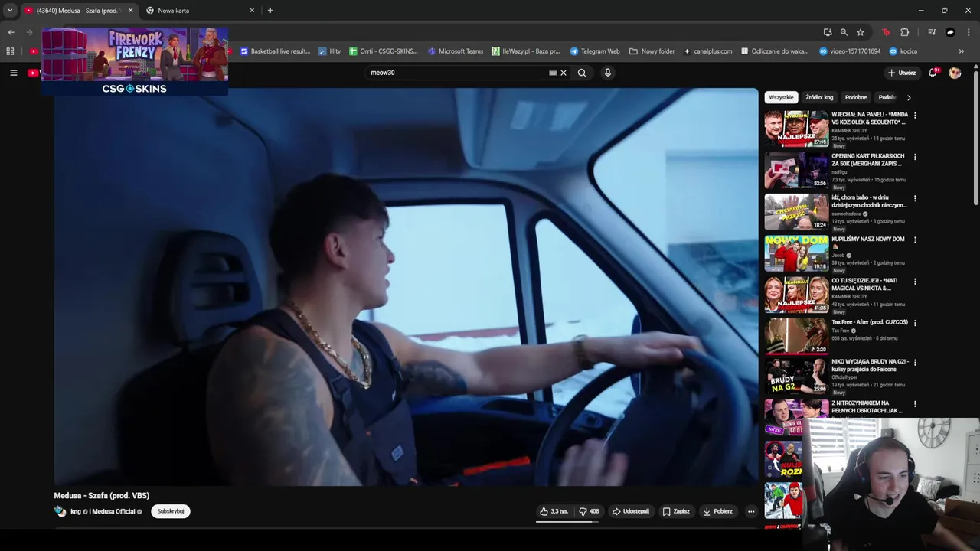Open the media control playlist icon
Image resolution: width=980 pixels, height=551 pixels.
(932, 32)
